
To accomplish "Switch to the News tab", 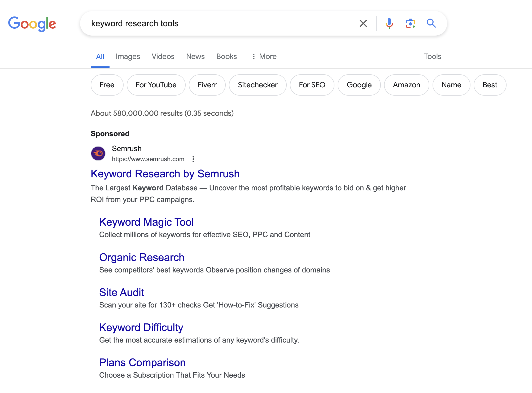I will (x=195, y=57).
